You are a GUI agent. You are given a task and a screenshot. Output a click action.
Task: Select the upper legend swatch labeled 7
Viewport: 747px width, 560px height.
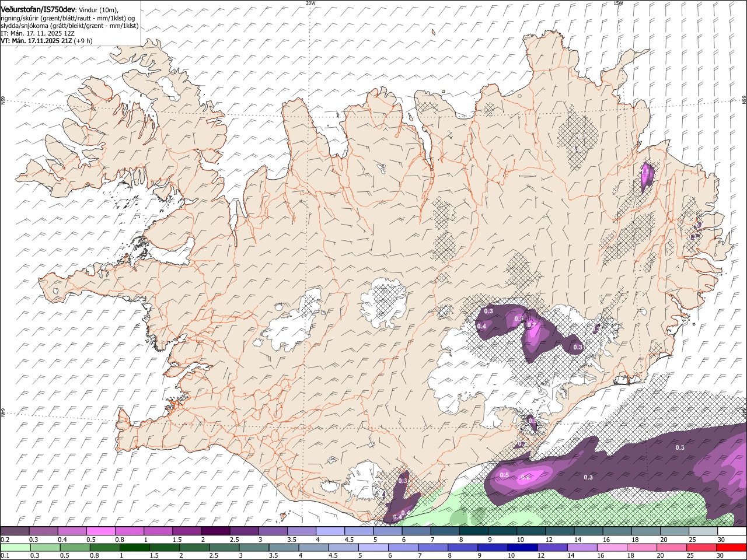(x=445, y=531)
